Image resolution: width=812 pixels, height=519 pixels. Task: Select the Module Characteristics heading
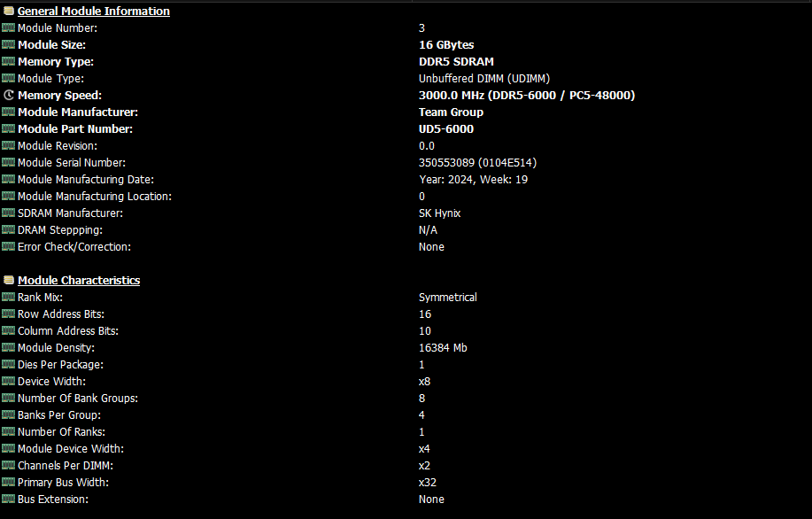coord(79,281)
